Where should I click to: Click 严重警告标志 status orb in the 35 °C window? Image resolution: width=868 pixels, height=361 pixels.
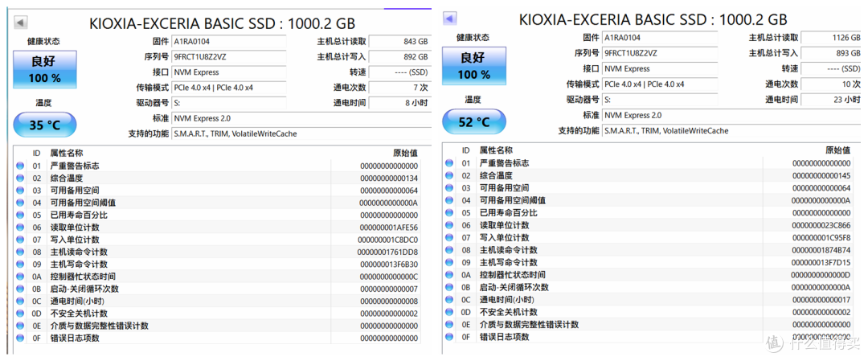coord(20,166)
